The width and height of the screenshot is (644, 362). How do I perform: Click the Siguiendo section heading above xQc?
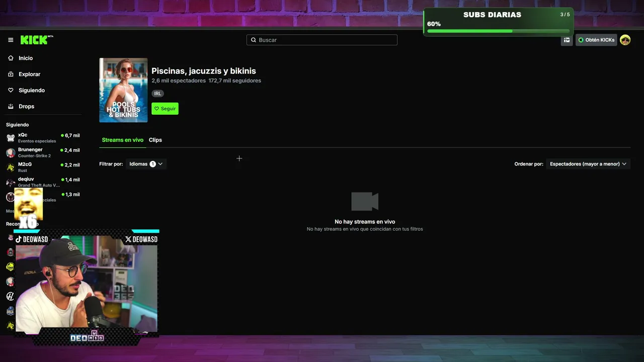[18, 125]
